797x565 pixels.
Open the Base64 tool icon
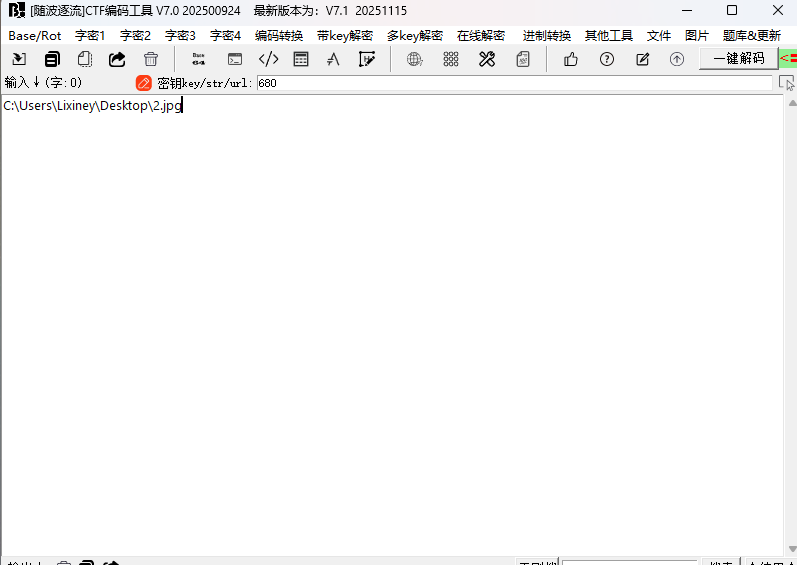[199, 59]
